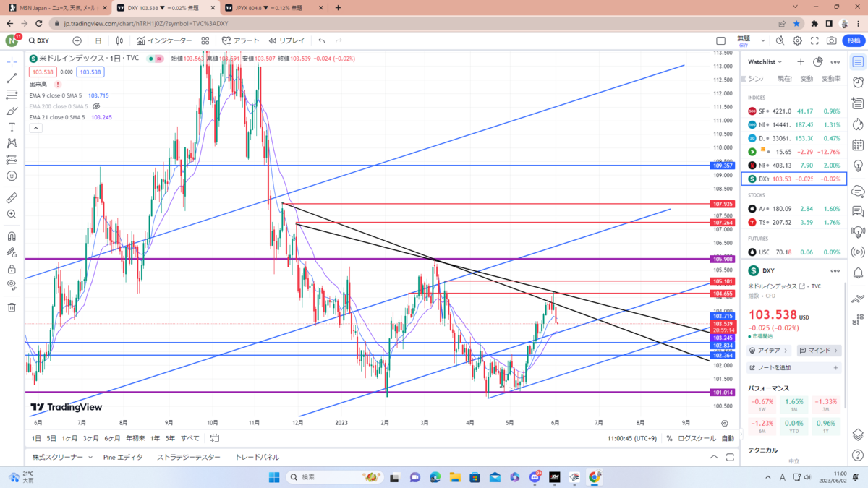This screenshot has height=488, width=868.
Task: Open the layout name 無題 dropdown arrow
Action: click(x=762, y=41)
